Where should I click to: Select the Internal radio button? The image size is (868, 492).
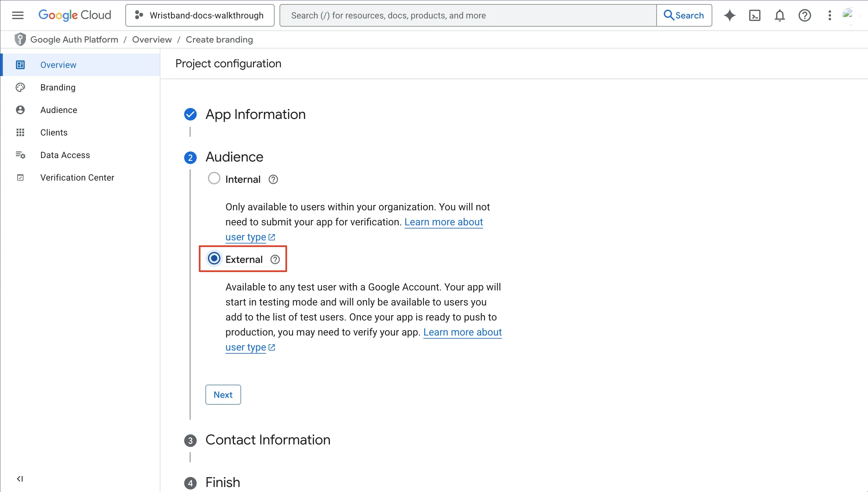pos(214,178)
